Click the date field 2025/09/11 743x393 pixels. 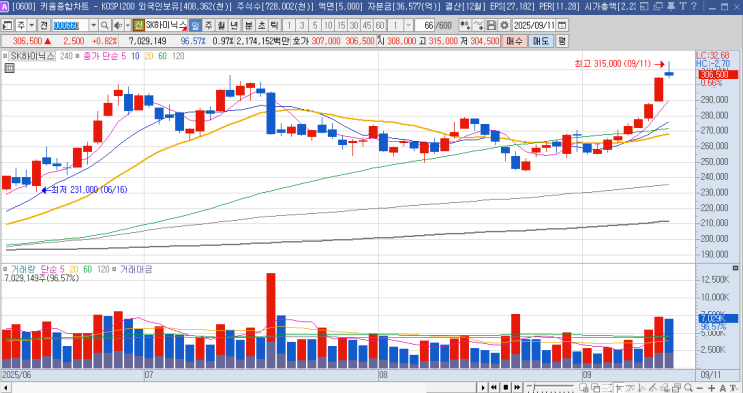coord(534,25)
